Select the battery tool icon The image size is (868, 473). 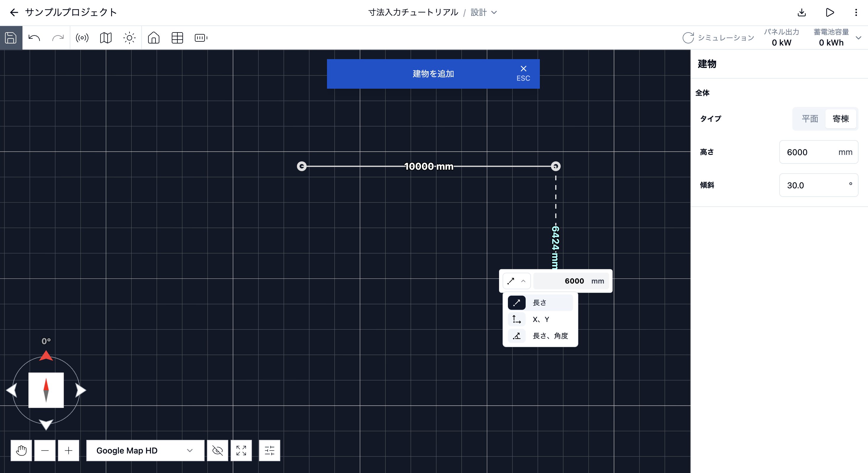point(201,38)
